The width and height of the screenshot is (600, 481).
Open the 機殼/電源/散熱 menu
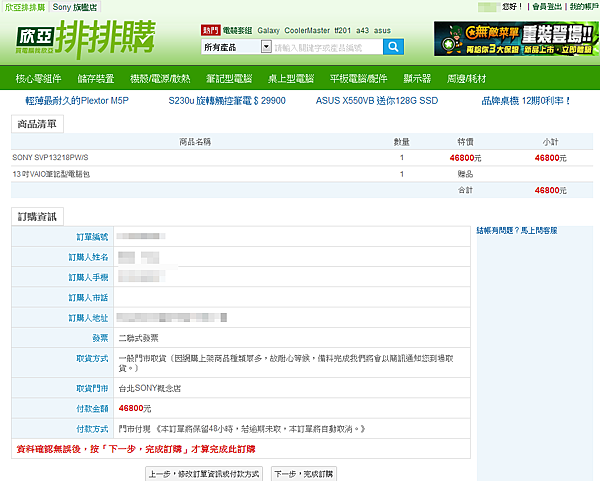[x=160, y=78]
